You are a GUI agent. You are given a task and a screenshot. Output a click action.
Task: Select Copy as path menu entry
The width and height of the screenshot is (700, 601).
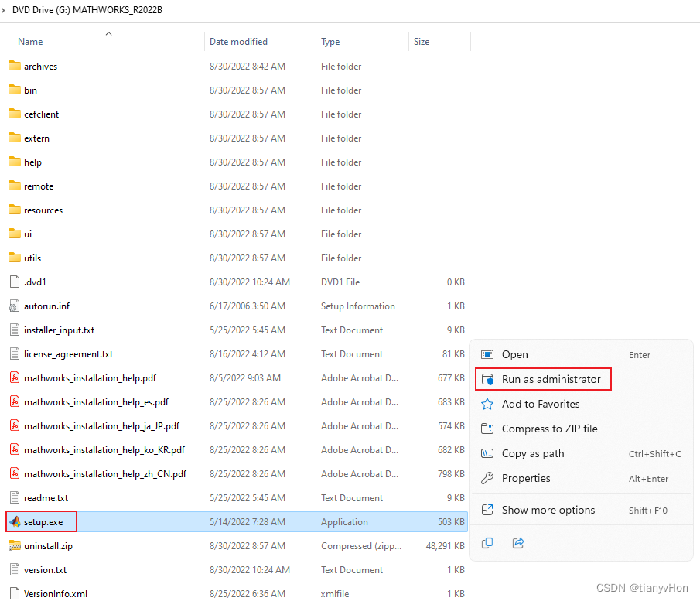533,453
